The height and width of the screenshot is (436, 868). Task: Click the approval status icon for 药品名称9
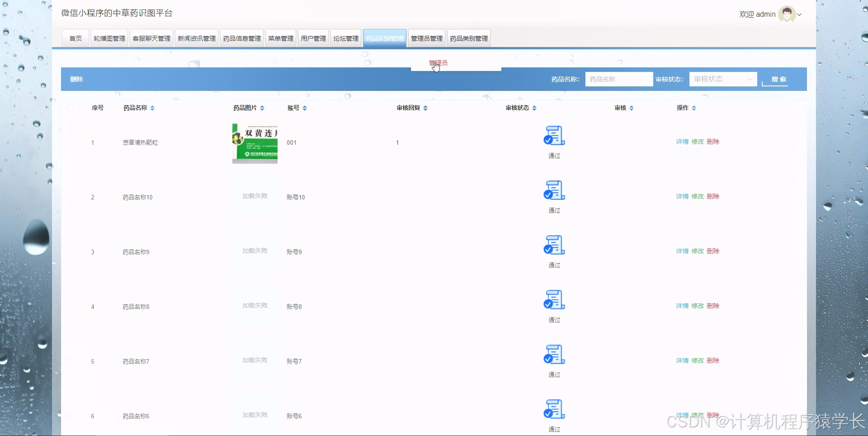tap(554, 245)
